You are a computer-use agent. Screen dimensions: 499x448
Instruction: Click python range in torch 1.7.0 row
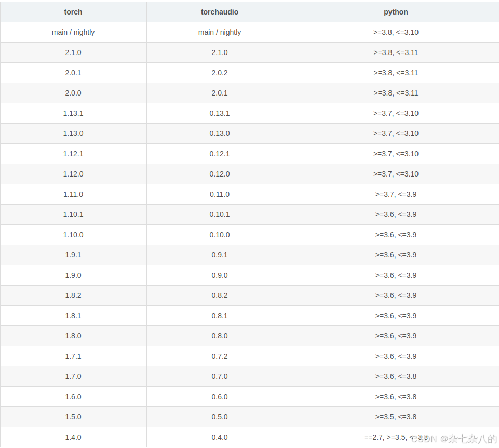(396, 377)
